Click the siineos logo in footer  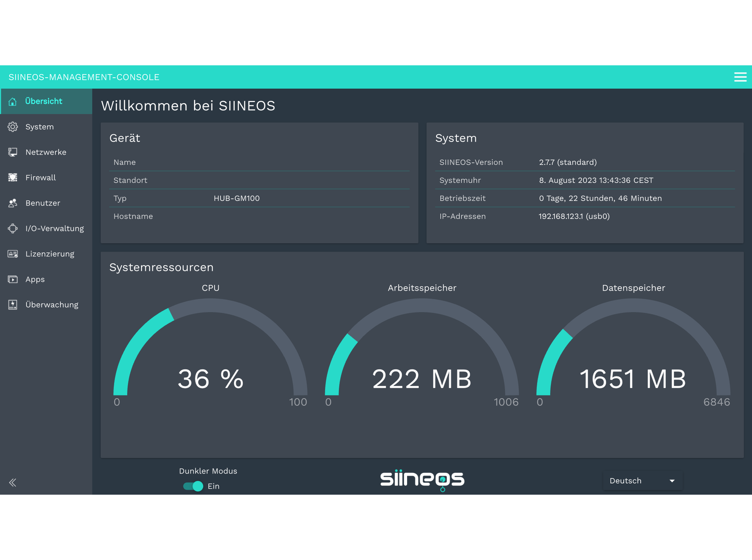point(422,480)
